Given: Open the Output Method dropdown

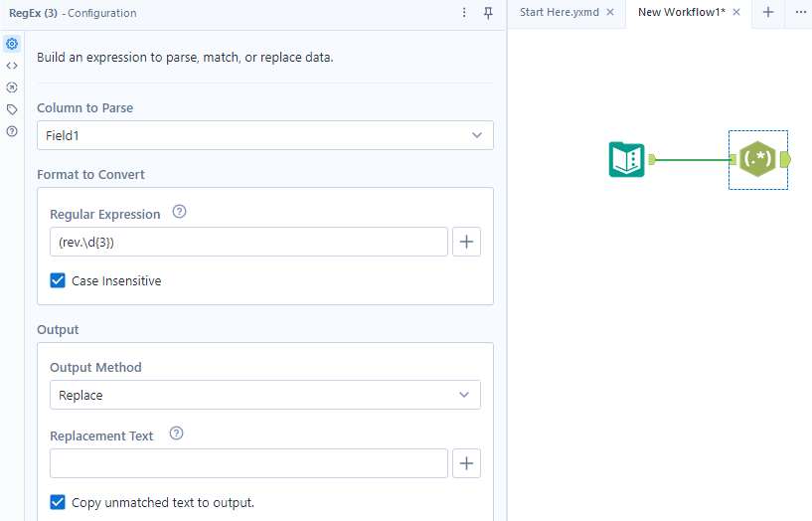Looking at the screenshot, I should click(264, 395).
